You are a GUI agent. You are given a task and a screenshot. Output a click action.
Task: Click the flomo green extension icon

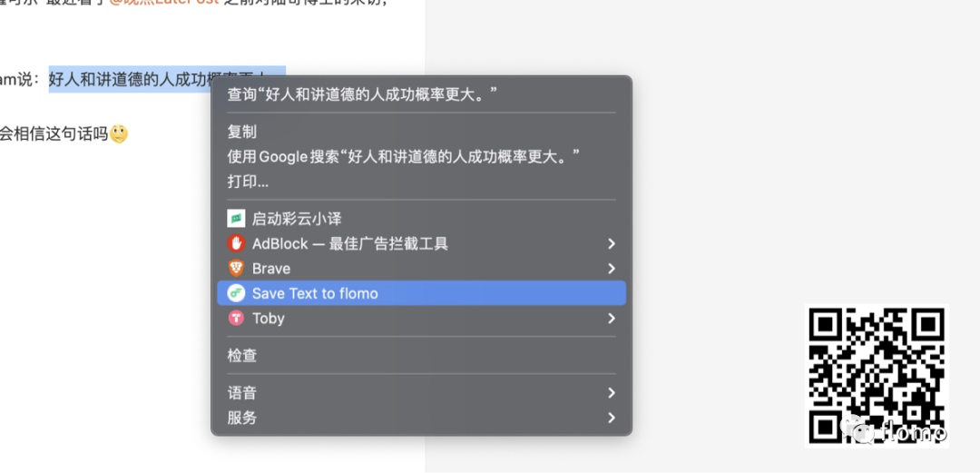236,293
